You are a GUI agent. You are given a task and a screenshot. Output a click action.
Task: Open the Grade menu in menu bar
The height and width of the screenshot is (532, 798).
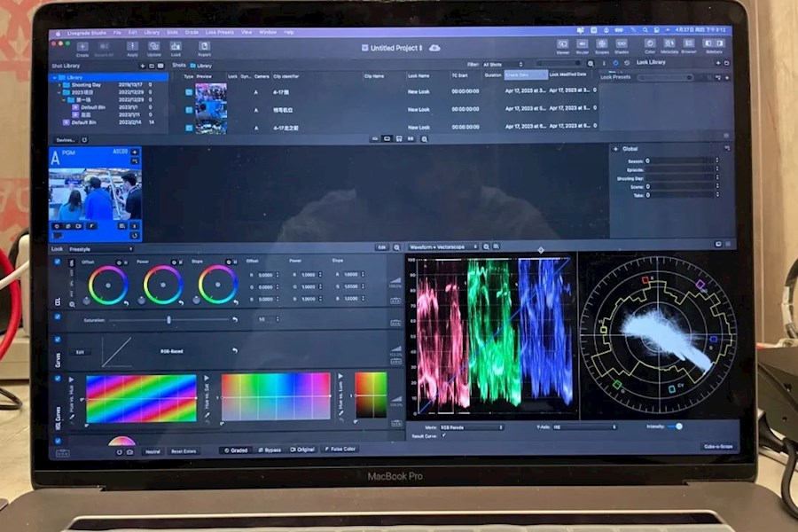pyautogui.click(x=192, y=32)
